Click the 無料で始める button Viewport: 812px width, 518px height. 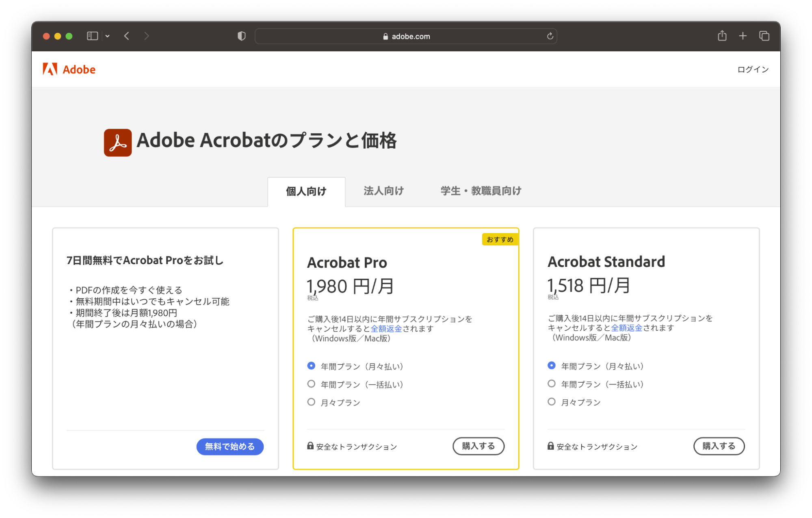[x=230, y=446]
